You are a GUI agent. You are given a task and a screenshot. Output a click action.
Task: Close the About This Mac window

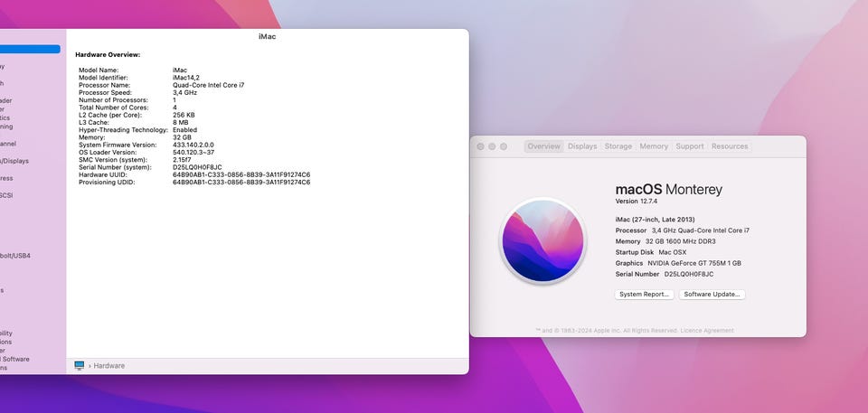480,146
